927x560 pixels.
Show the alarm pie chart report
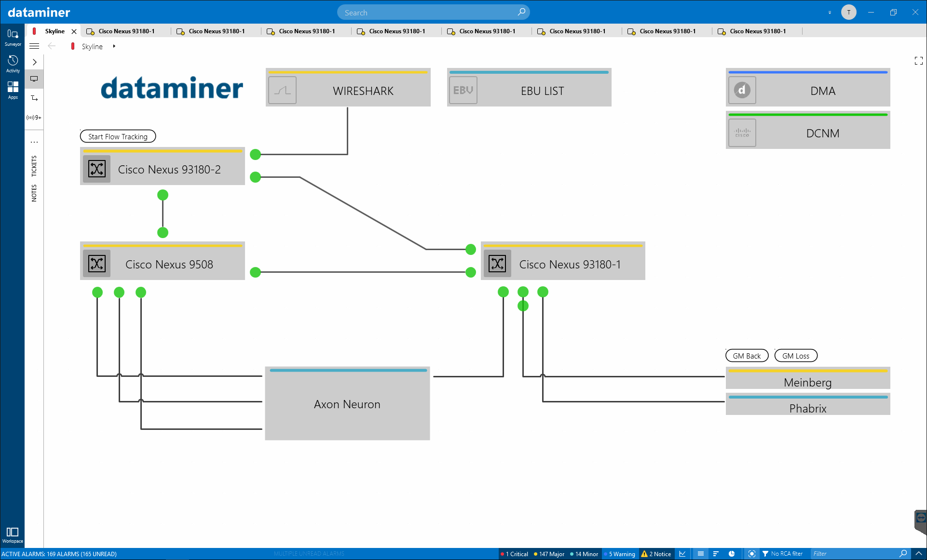tap(731, 554)
